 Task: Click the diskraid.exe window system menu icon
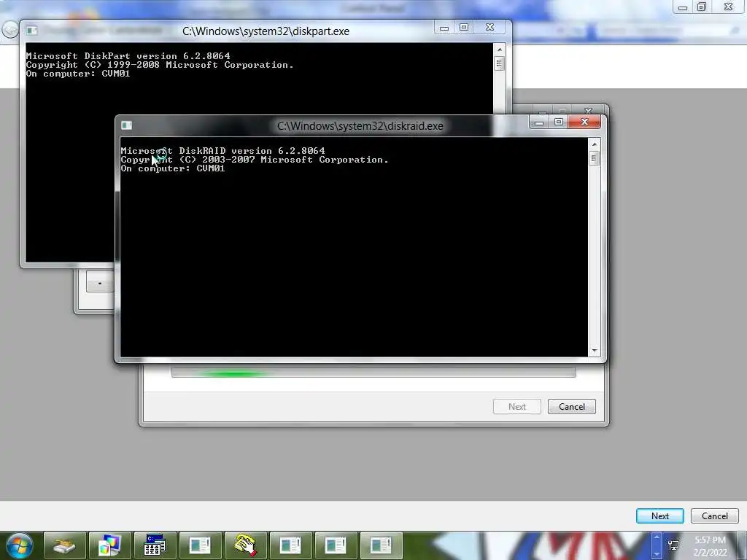coord(127,125)
